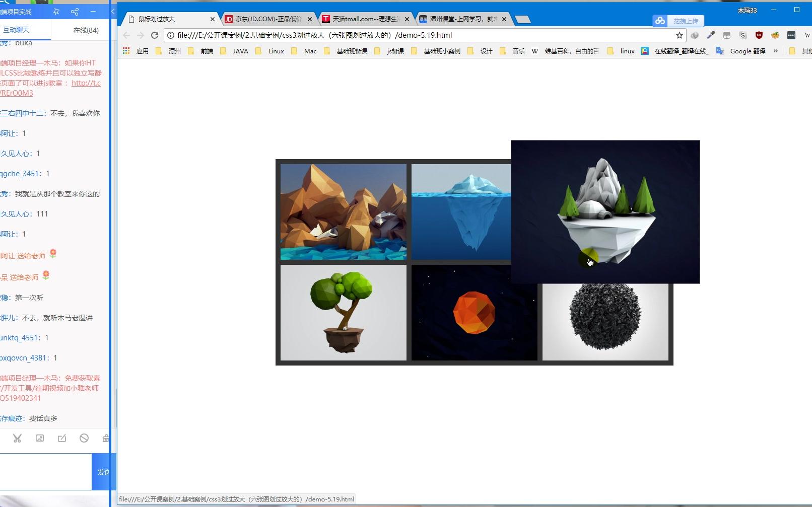This screenshot has width=812, height=507.
Task: Open the 应用 apps shortcut in bookmarks bar
Action: click(x=136, y=51)
